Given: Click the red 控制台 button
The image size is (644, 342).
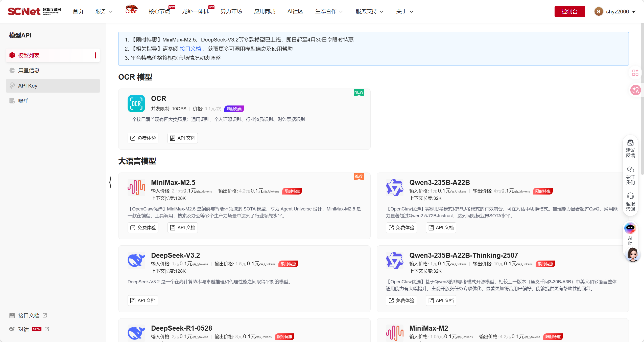Looking at the screenshot, I should 569,11.
